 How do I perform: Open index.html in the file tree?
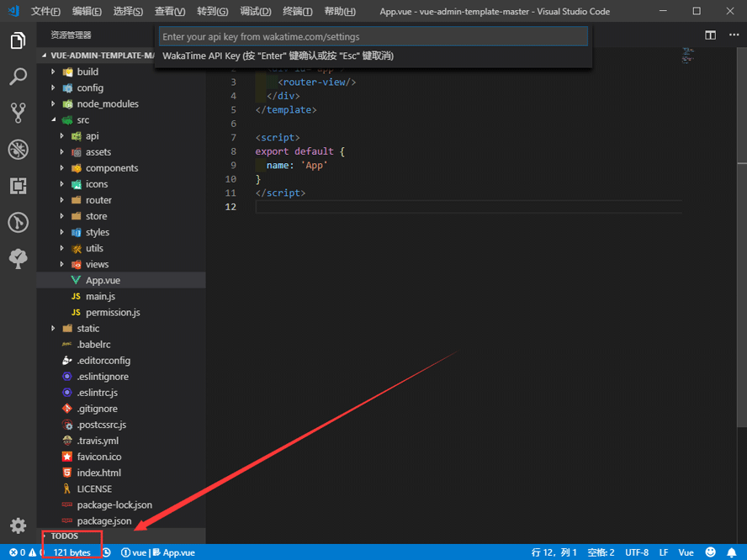[121, 473]
